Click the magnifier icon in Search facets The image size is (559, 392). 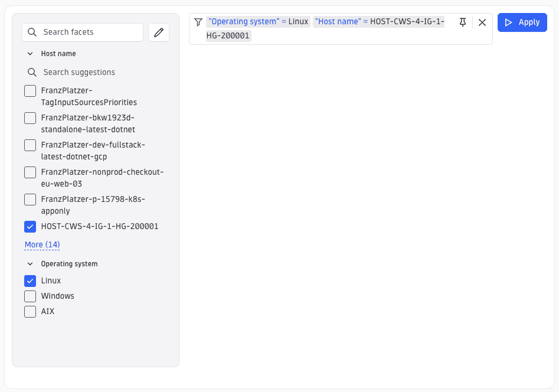[x=32, y=32]
